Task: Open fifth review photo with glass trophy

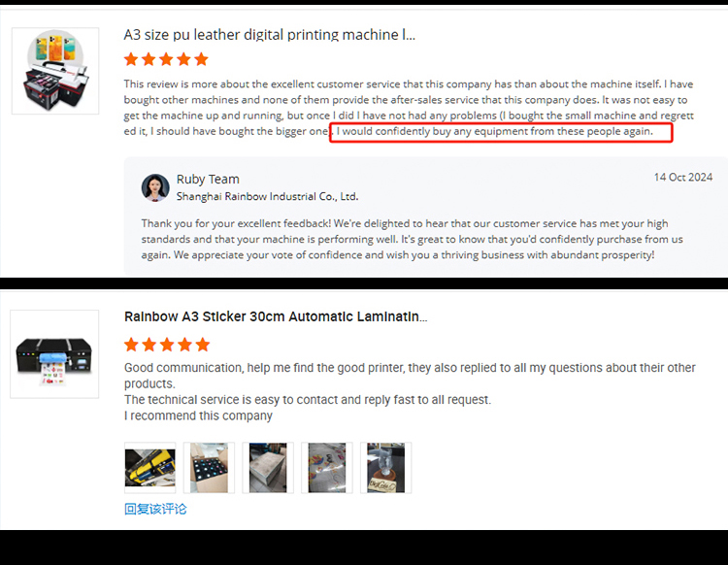Action: coord(385,468)
